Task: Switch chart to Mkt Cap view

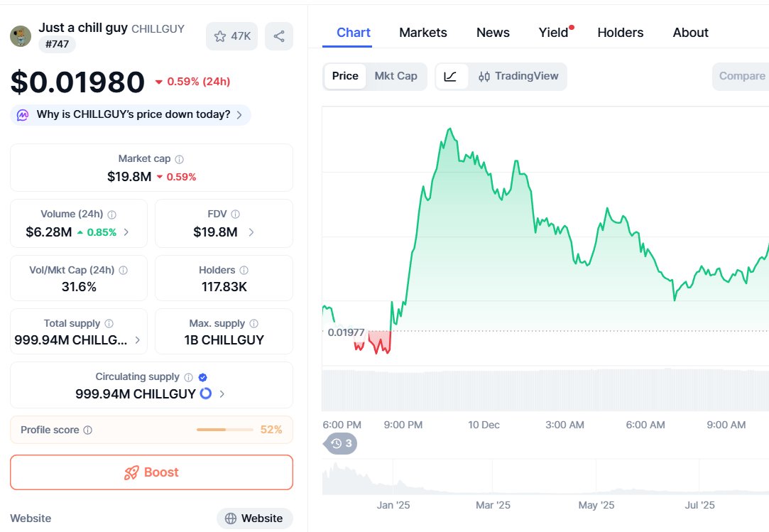Action: [396, 76]
